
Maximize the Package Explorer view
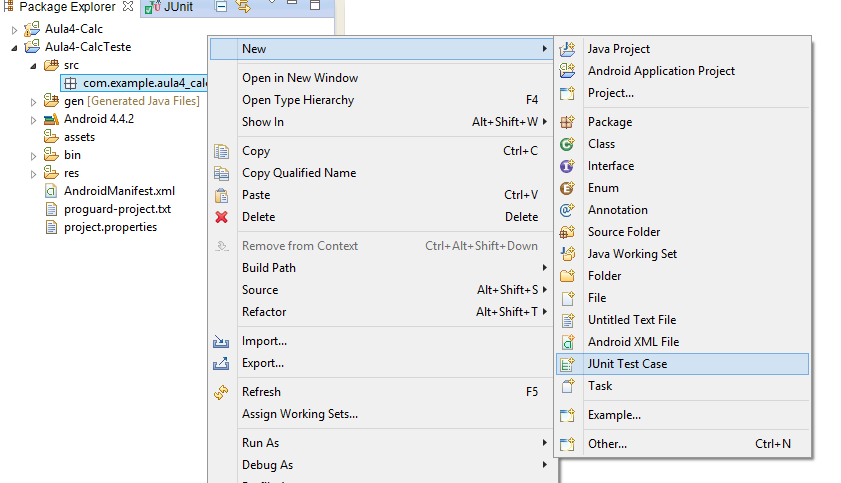point(315,5)
